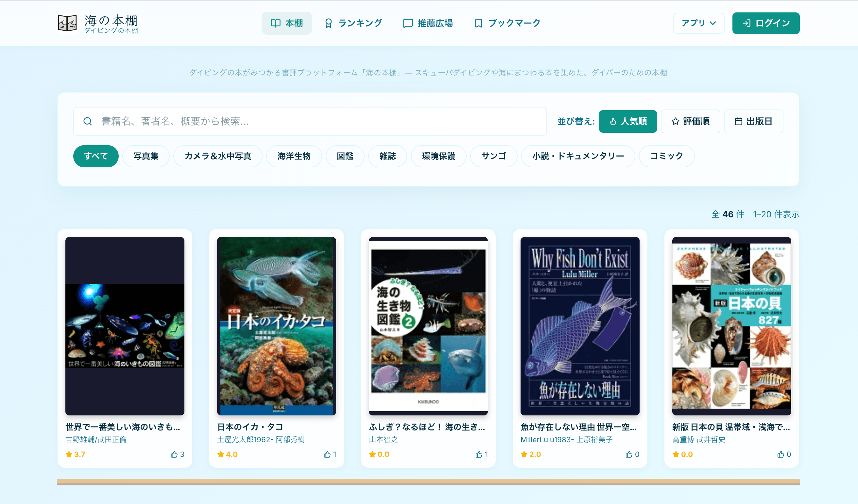
Task: Select the すべて category chip
Action: [x=96, y=156]
